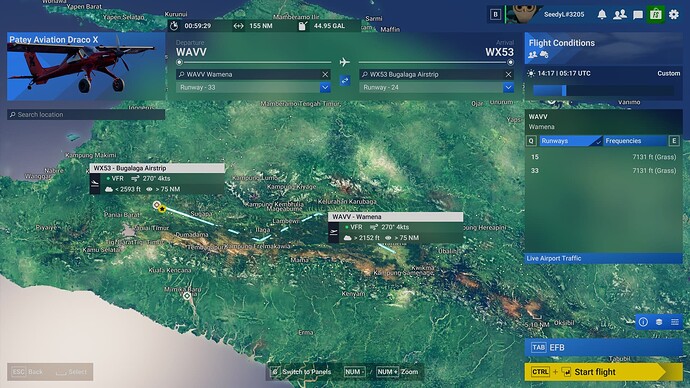
Task: Toggle multiplayer setting in Flight Conditions
Action: [x=532, y=55]
